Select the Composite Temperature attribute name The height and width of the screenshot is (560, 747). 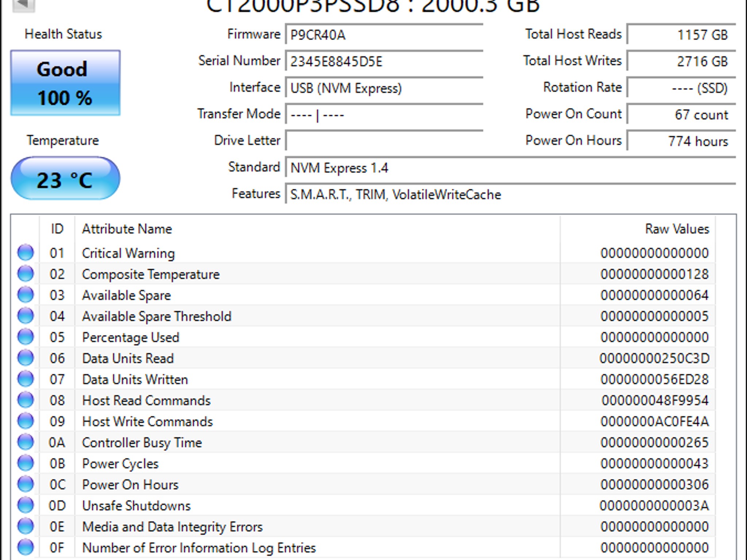coord(151,274)
